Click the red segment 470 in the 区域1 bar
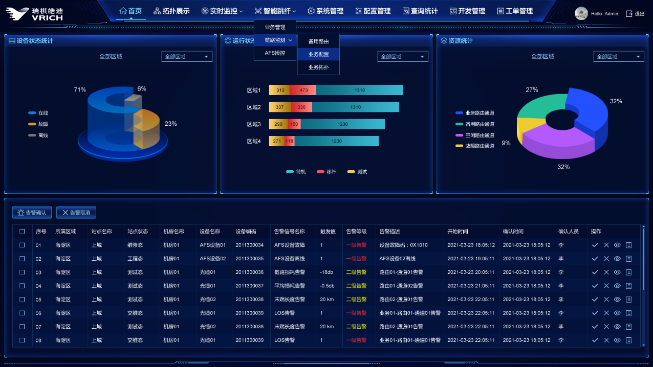 point(303,90)
